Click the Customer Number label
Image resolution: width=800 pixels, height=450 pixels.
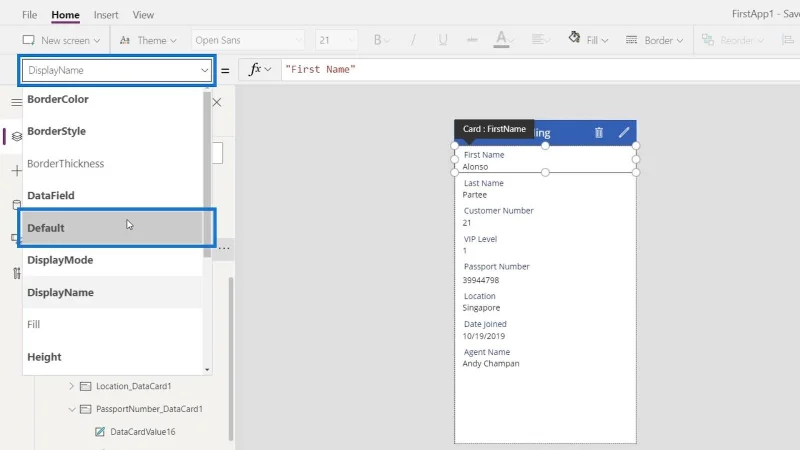coord(498,211)
